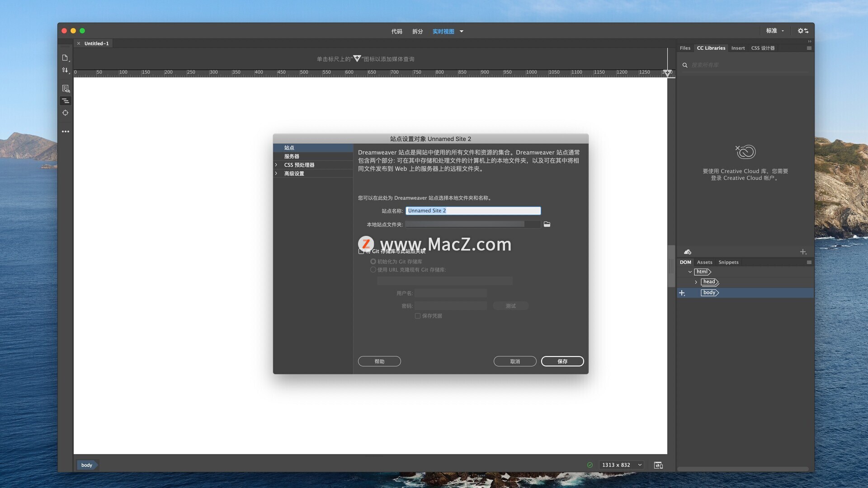Select the head tag in DOM panel
This screenshot has width=868, height=488.
click(x=710, y=282)
